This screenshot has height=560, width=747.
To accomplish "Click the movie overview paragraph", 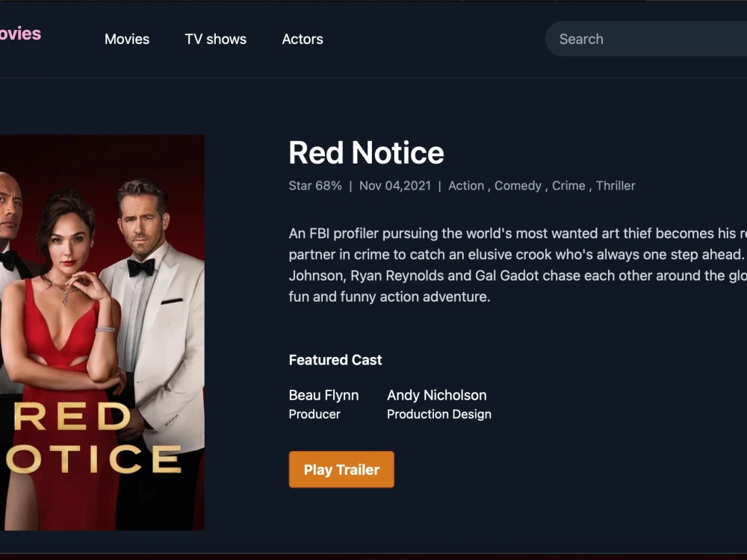I will (x=518, y=265).
